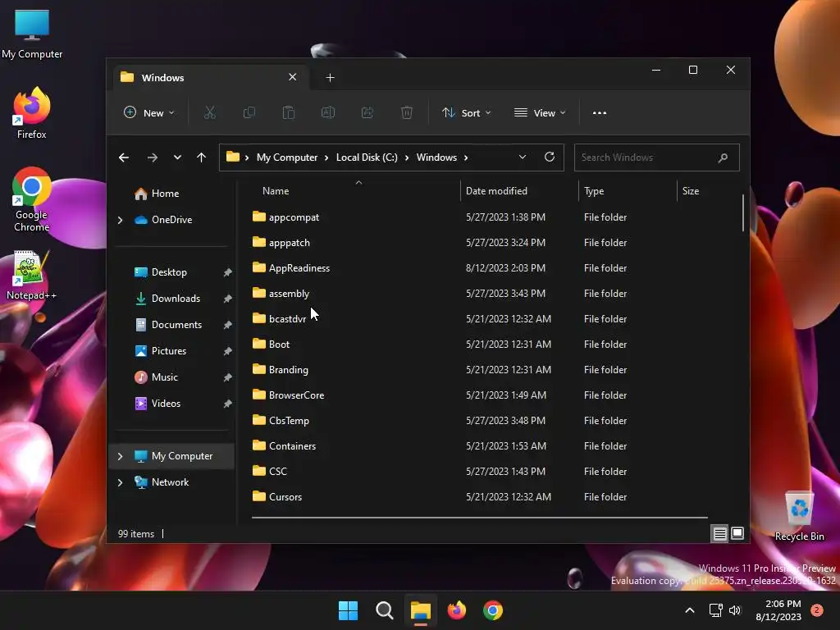Image resolution: width=840 pixels, height=630 pixels.
Task: Open the See more ellipsis menu
Action: click(600, 113)
